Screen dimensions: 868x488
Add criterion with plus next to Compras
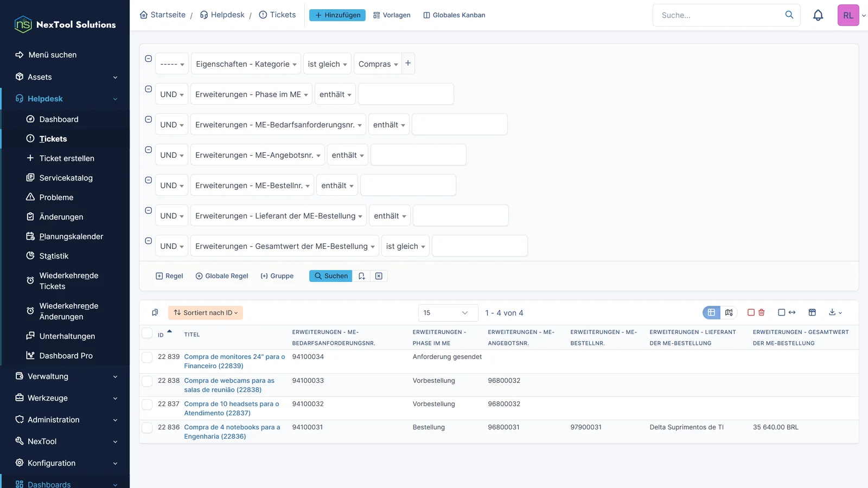click(408, 63)
